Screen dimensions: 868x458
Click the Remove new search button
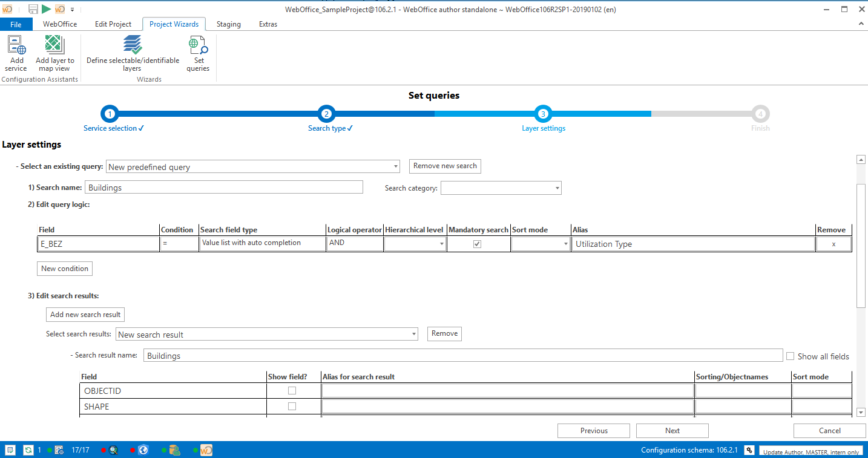click(445, 166)
